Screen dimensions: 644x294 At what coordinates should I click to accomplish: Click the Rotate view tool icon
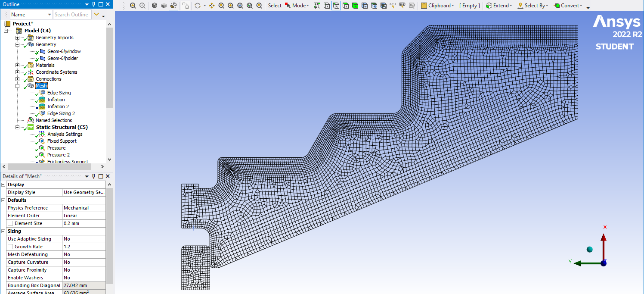(198, 6)
